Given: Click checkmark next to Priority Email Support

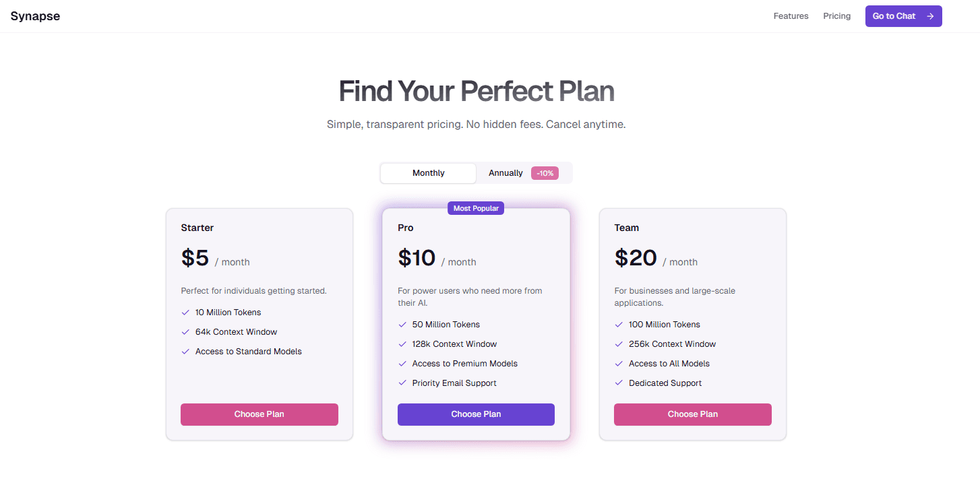Looking at the screenshot, I should 402,383.
